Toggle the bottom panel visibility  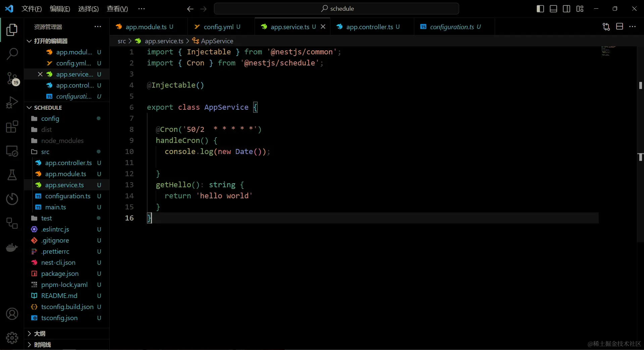[553, 9]
